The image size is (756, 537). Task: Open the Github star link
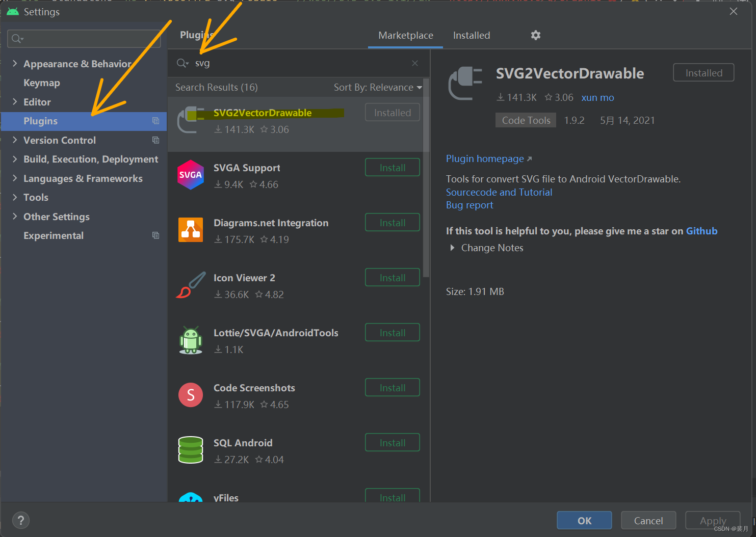tap(701, 231)
